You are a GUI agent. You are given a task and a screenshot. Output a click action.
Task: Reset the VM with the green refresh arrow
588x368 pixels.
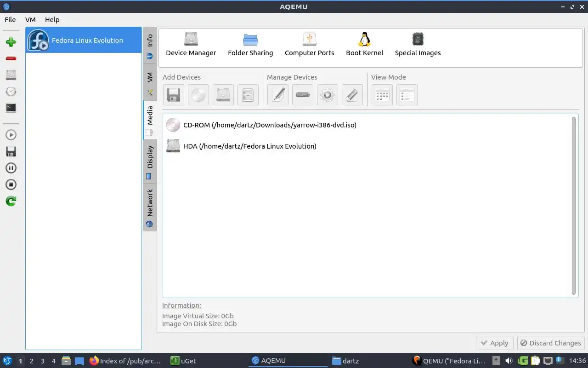[11, 201]
